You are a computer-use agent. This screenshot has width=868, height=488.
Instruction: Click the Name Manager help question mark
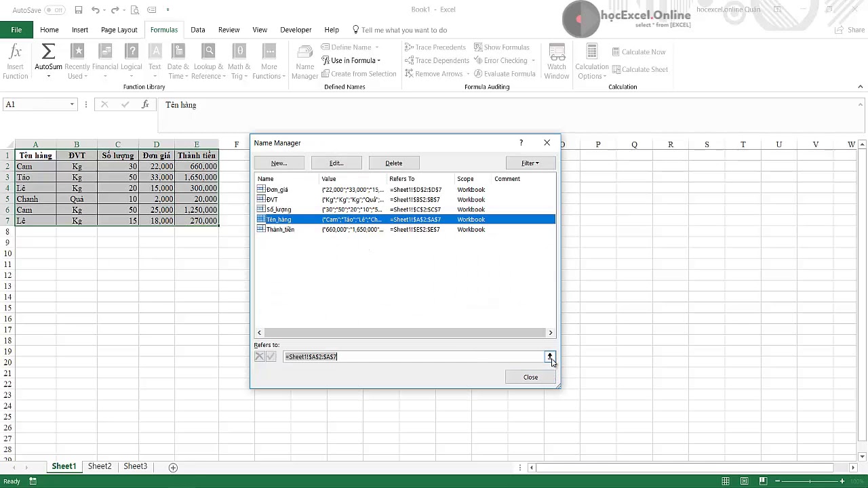(x=521, y=143)
